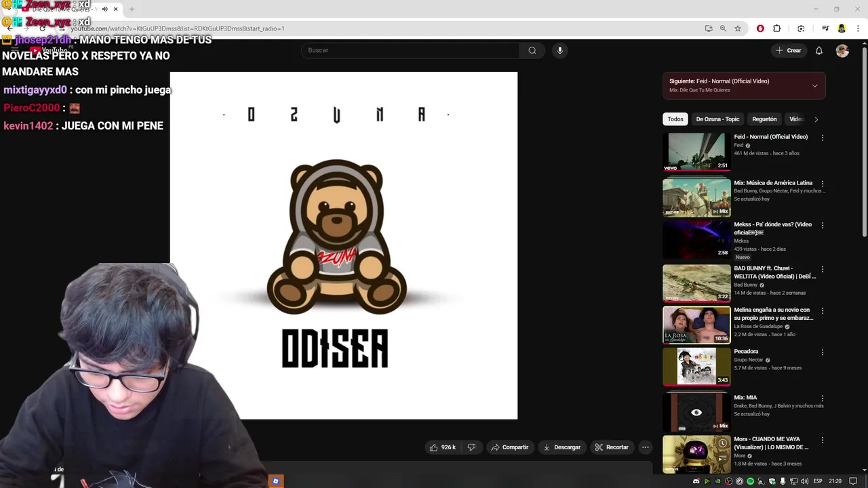Open Mekss - Pa' dónde vas? video title
The image size is (868, 488).
(772, 228)
